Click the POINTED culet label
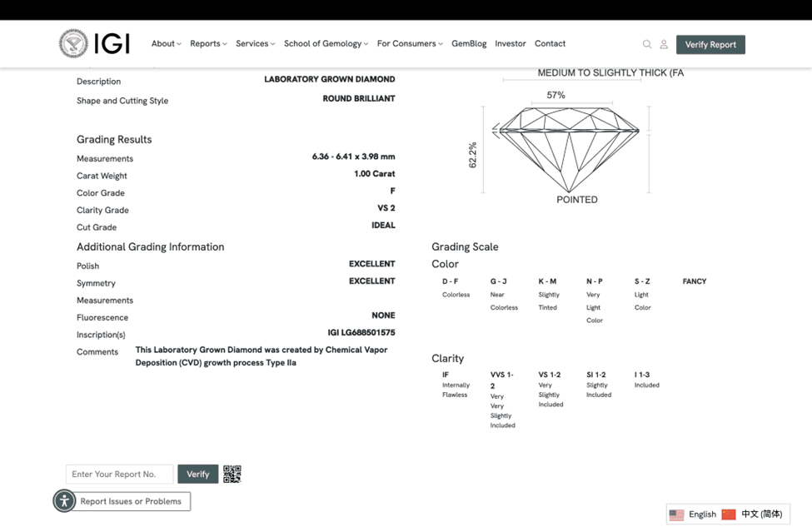 point(577,200)
